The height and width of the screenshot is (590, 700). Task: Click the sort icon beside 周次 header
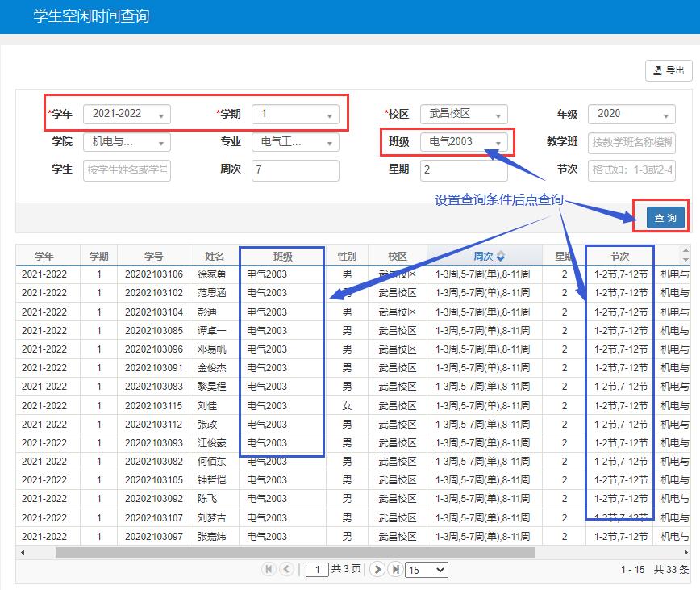(501, 257)
